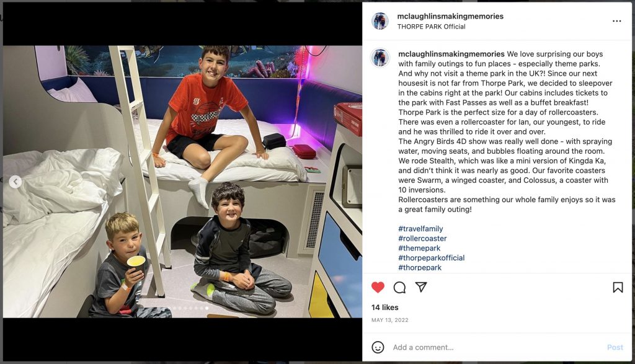Click the Add a comment field

[x=496, y=347]
